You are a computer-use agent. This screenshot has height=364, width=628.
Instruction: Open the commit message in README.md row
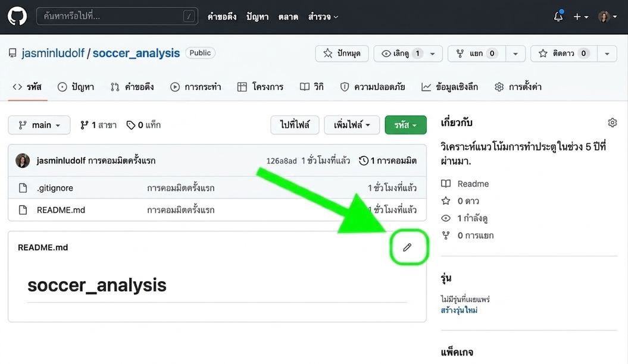point(180,210)
